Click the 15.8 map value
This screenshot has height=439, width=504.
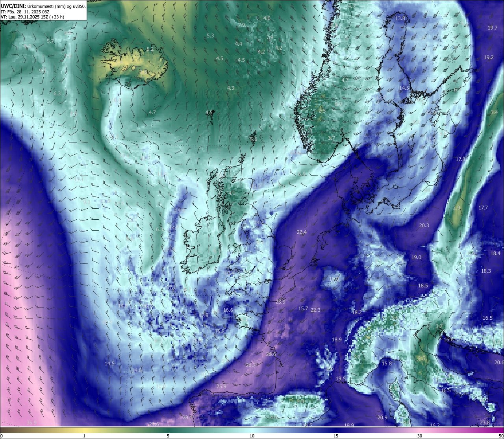[387, 363]
